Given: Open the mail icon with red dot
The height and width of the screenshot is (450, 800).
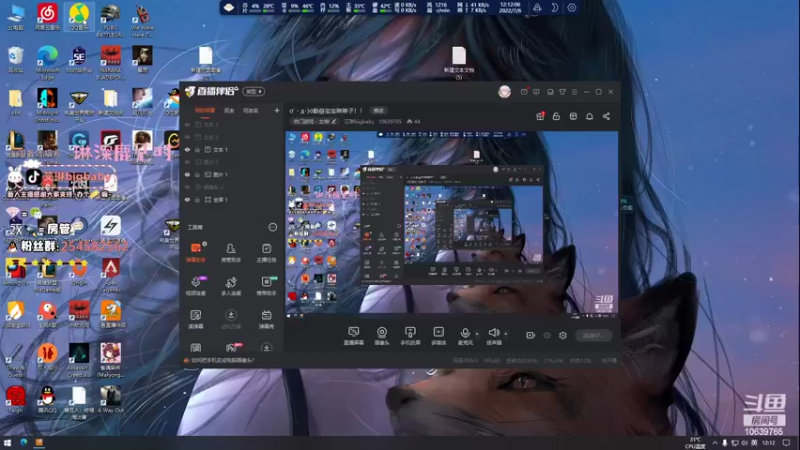Looking at the screenshot, I should [524, 92].
